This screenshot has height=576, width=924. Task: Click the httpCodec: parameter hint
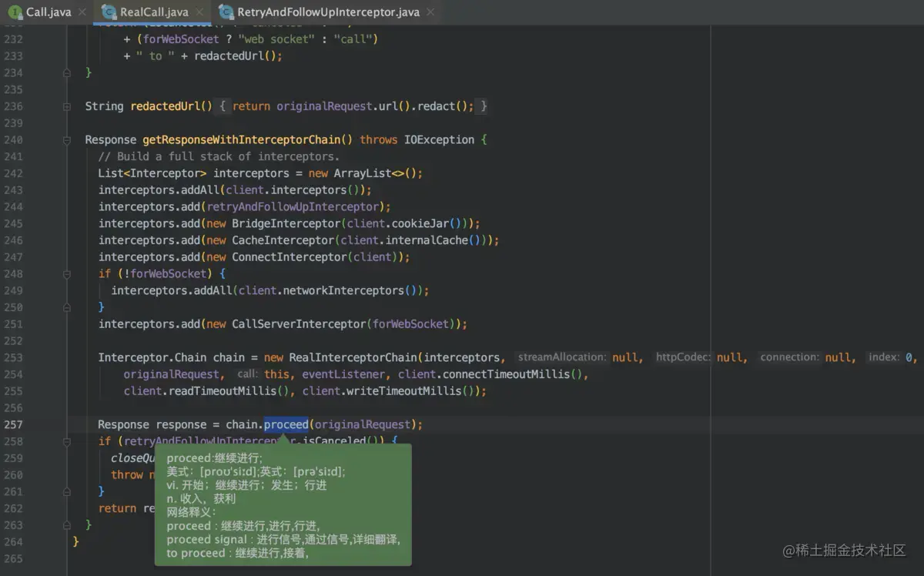(683, 357)
